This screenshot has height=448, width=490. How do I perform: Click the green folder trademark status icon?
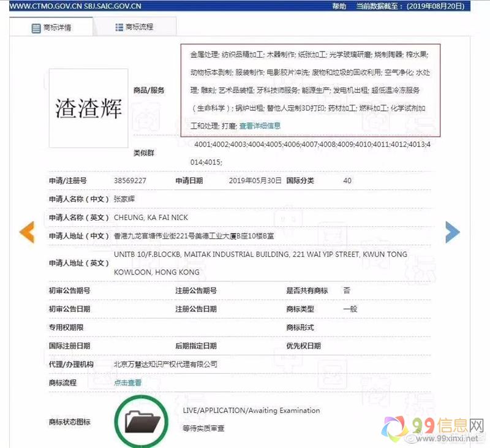(141, 421)
